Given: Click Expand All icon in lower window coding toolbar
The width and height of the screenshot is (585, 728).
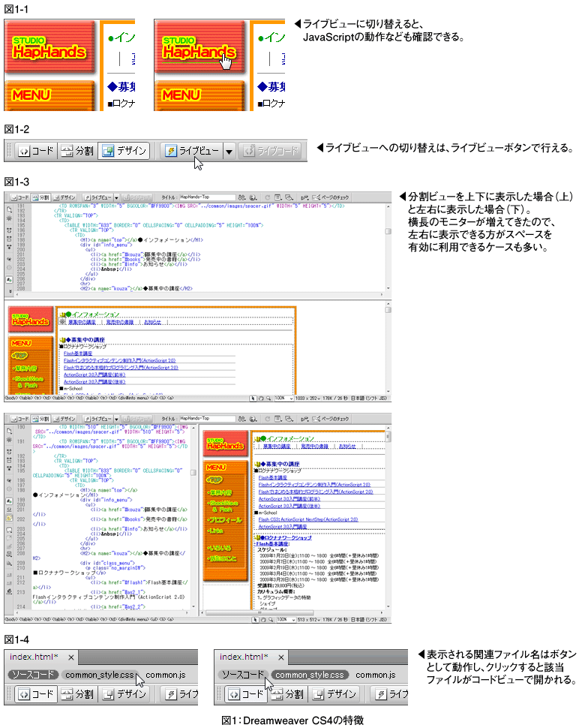Looking at the screenshot, I should pos(9,468).
